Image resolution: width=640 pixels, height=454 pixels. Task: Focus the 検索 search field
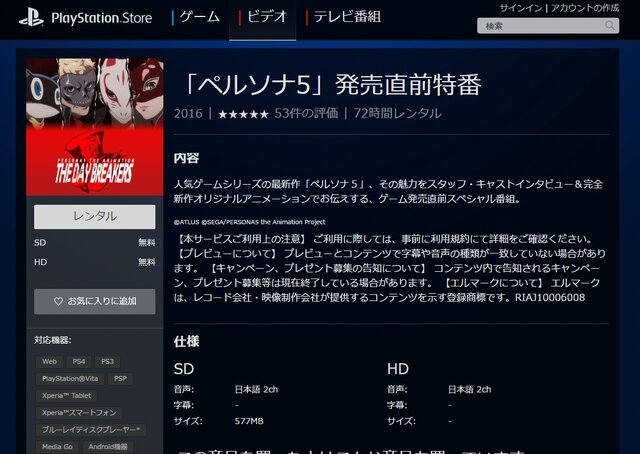click(x=548, y=26)
